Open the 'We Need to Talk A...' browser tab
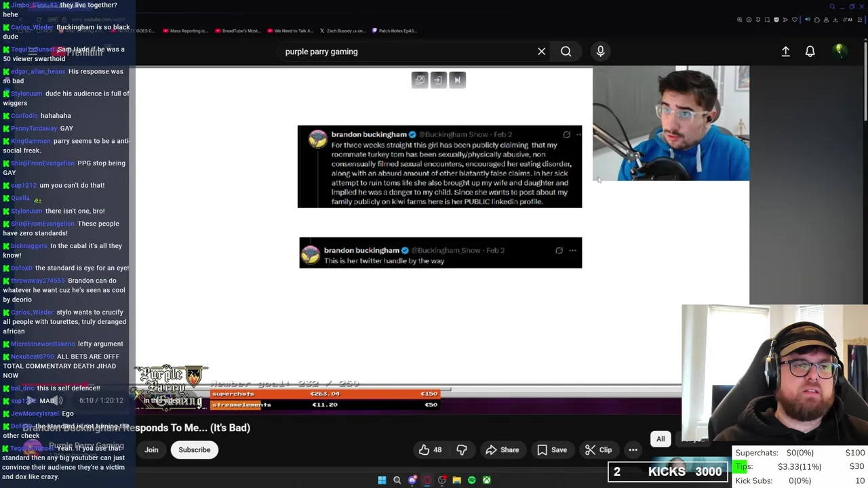 [x=290, y=30]
